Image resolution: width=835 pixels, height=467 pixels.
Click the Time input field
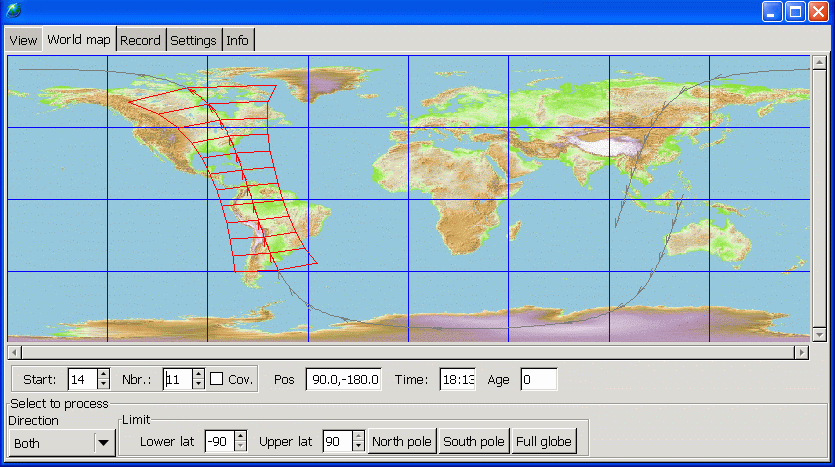457,380
